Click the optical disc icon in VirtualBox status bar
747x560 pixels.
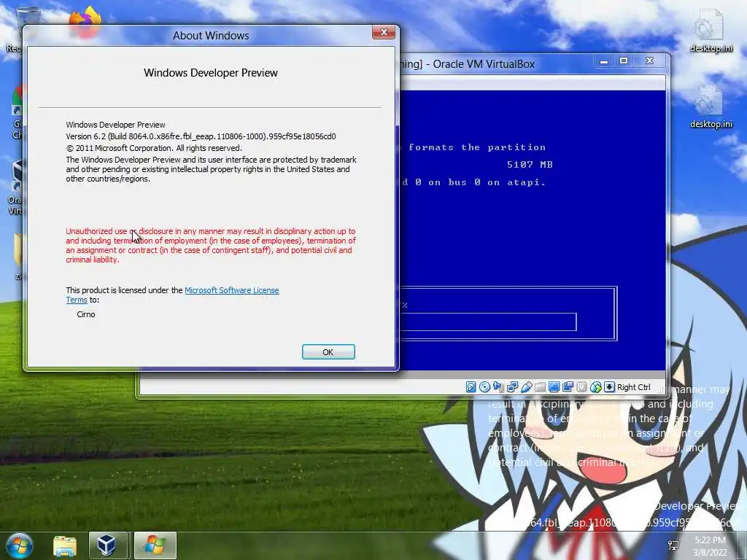point(484,387)
